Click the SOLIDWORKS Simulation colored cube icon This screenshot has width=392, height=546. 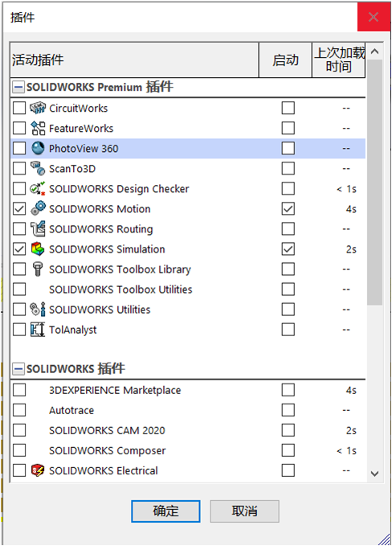[38, 249]
